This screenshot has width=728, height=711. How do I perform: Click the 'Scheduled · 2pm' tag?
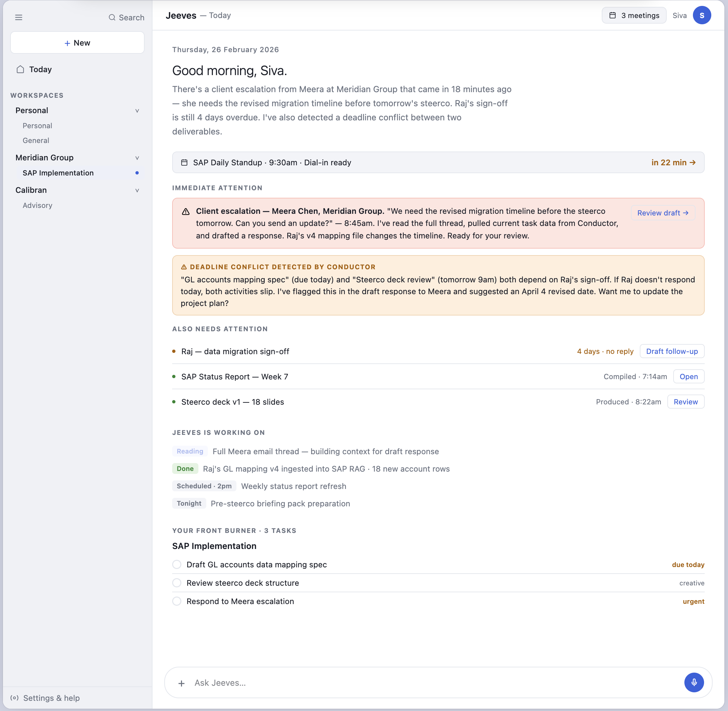[x=204, y=486]
